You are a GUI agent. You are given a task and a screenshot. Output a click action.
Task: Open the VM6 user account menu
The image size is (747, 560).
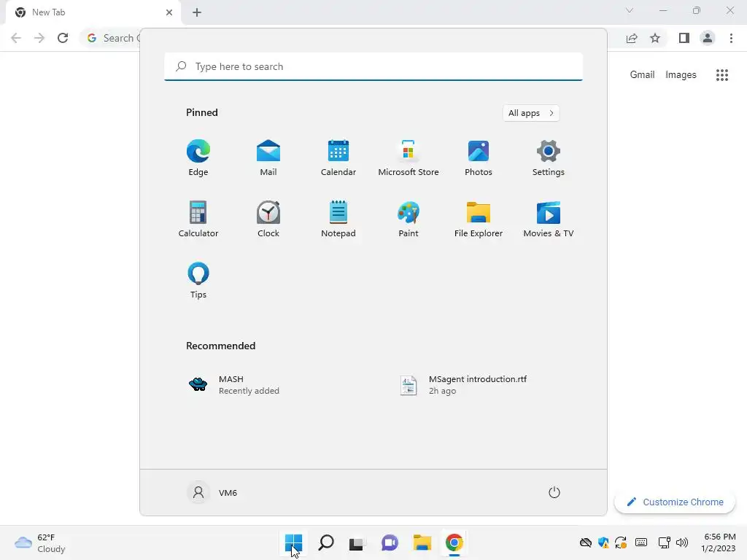212,492
